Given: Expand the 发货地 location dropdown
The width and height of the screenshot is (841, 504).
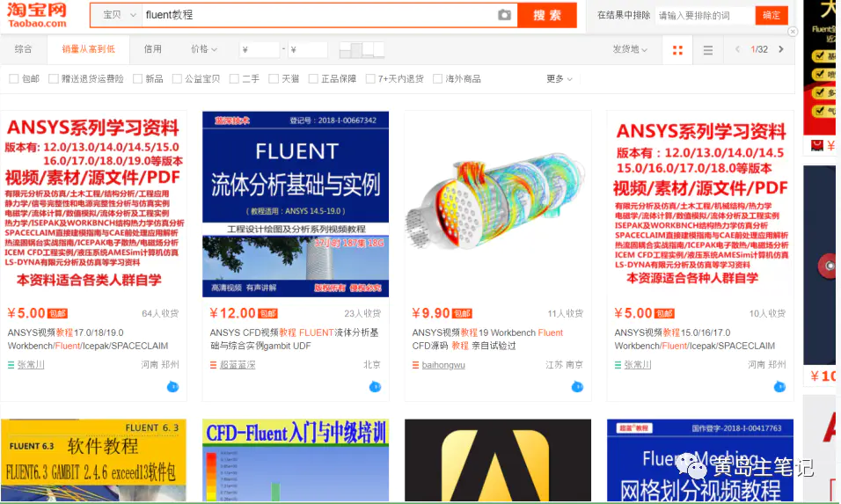Looking at the screenshot, I should [x=630, y=50].
